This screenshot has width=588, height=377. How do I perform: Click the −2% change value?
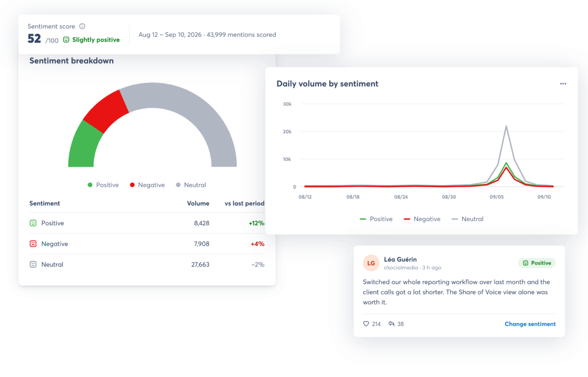click(258, 264)
